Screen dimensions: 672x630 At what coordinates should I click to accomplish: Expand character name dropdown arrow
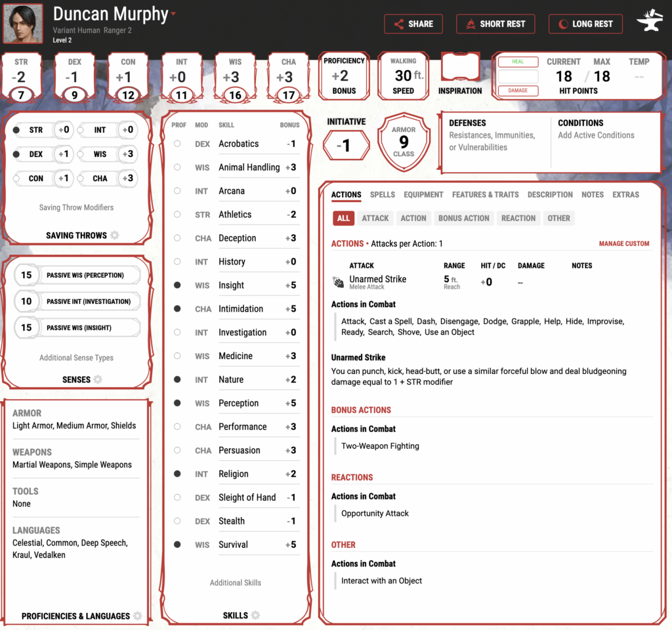click(x=173, y=14)
